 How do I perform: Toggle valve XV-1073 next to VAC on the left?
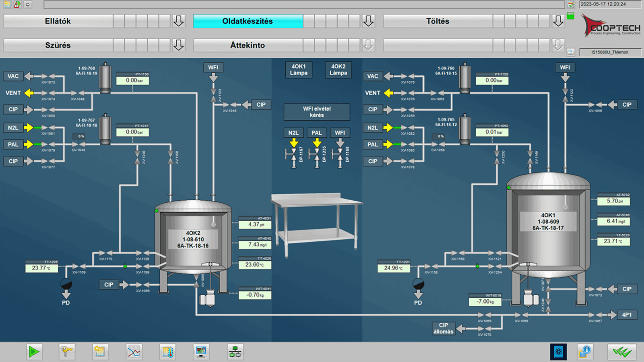click(x=48, y=76)
